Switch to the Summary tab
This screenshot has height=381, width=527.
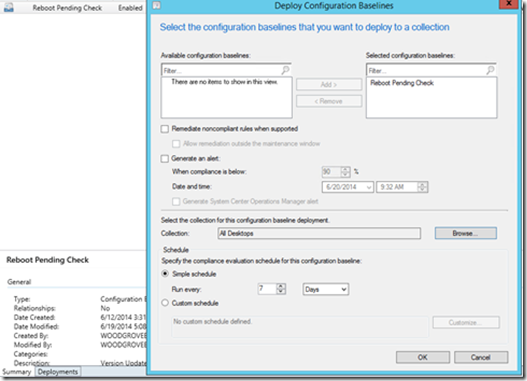tap(17, 372)
